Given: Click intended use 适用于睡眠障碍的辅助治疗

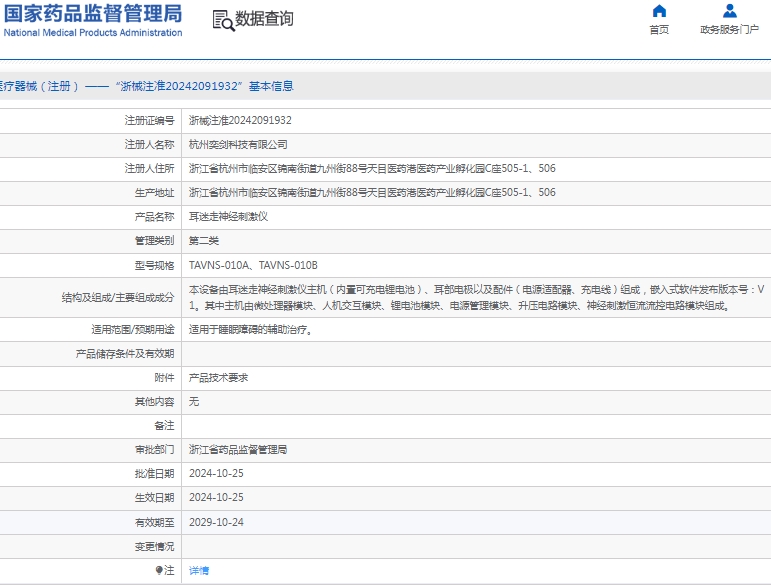Looking at the screenshot, I should [250, 330].
